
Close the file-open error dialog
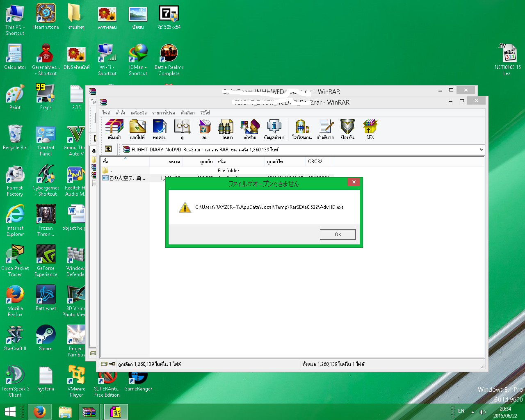(x=354, y=182)
